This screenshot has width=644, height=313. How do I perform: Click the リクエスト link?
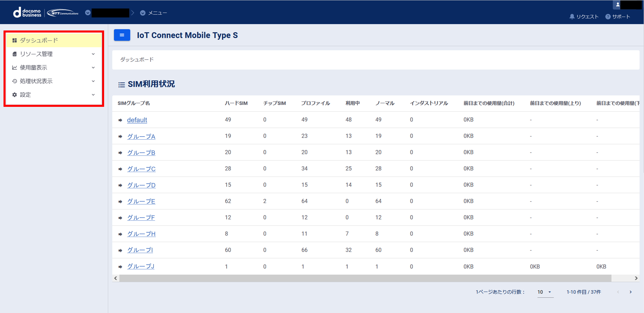(588, 17)
